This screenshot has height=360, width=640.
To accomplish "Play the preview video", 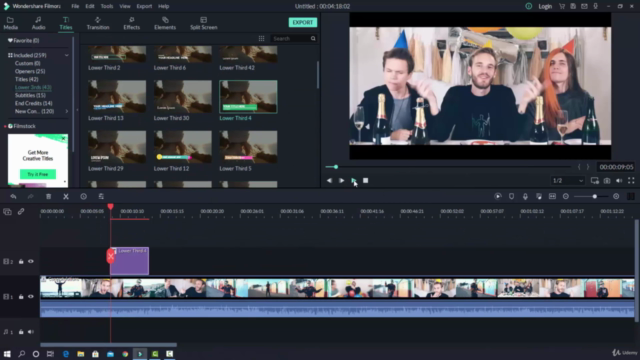I will 353,180.
